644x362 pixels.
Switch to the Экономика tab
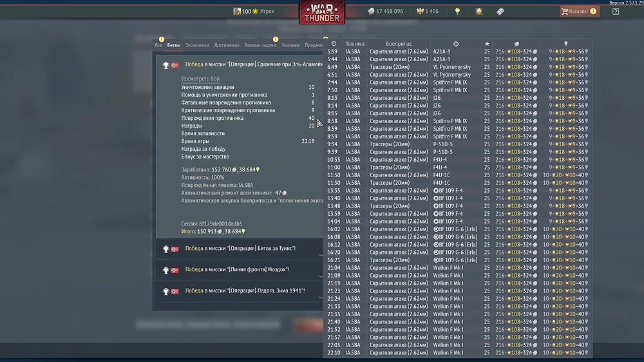[197, 45]
